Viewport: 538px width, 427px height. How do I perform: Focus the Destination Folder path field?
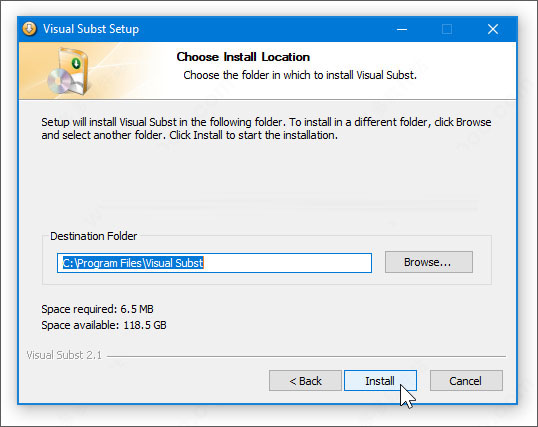coord(214,263)
